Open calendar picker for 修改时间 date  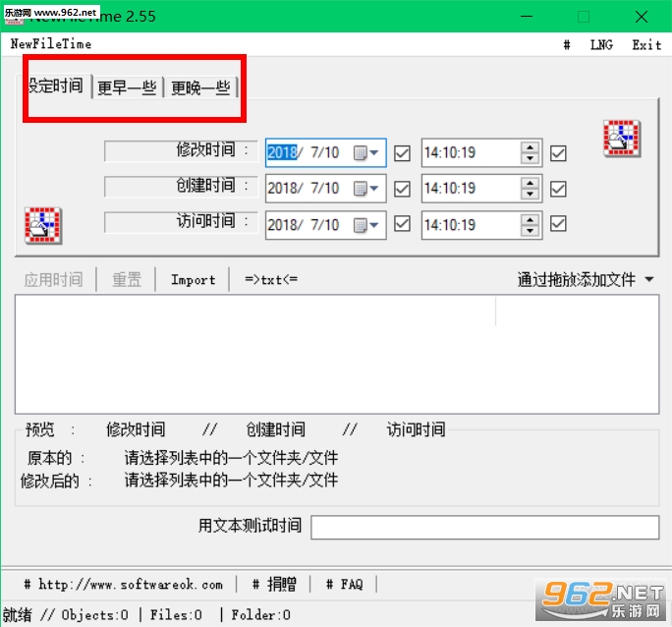366,152
